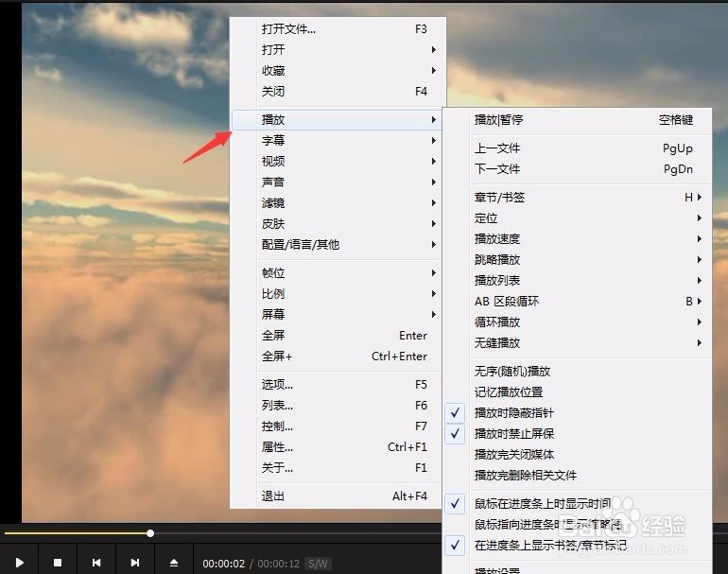Expand the 比例 submenu
The image size is (728, 574).
click(x=337, y=293)
